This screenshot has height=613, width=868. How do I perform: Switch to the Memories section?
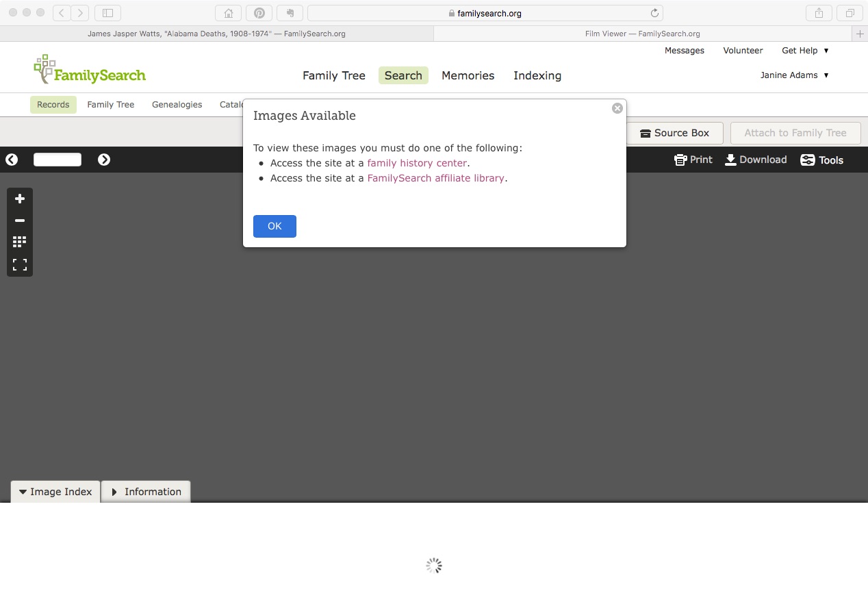tap(468, 75)
